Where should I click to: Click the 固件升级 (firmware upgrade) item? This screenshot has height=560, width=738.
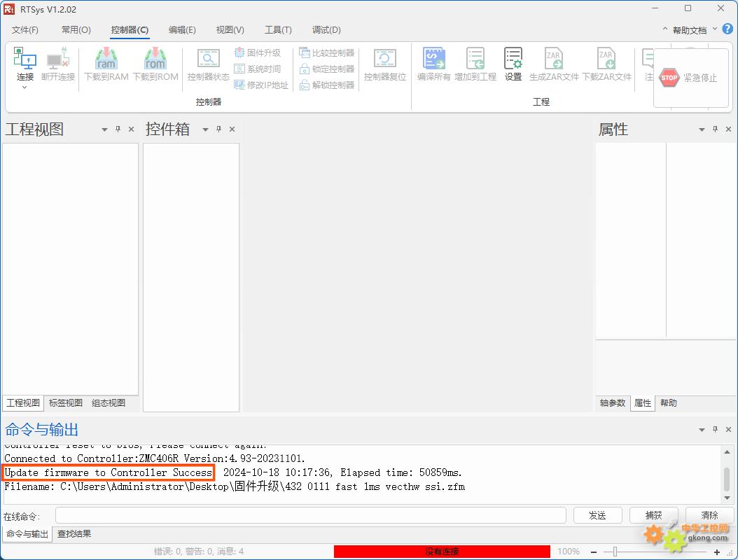click(258, 52)
